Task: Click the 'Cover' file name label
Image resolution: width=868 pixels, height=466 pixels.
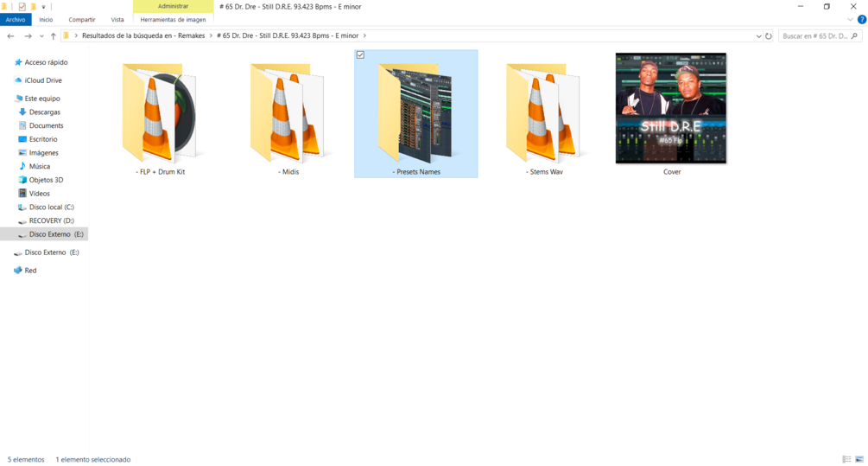Action: 672,172
